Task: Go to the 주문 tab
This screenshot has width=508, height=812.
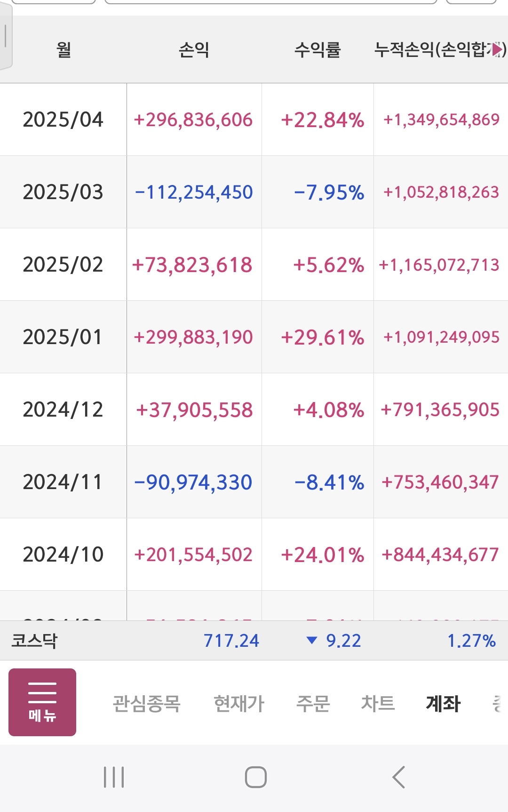Action: pos(313,704)
